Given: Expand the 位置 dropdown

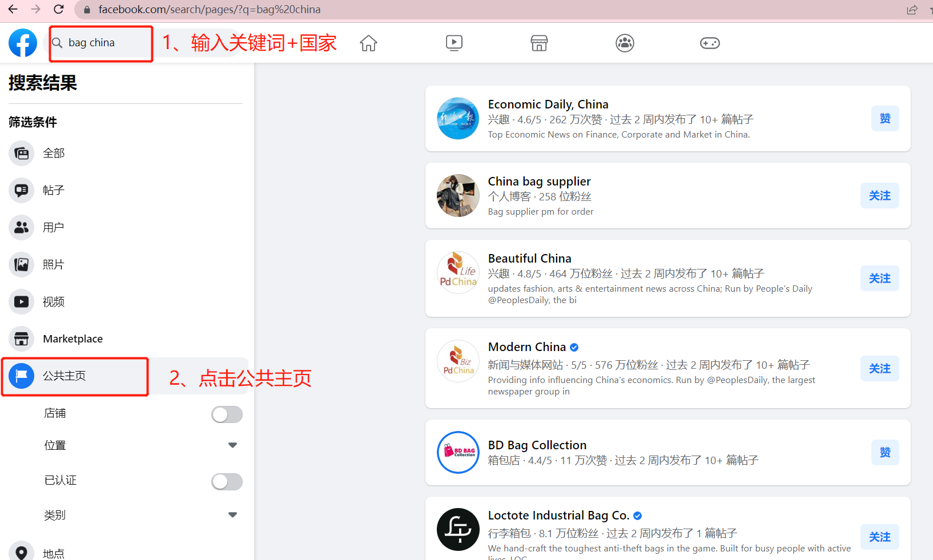Looking at the screenshot, I should pos(232,445).
